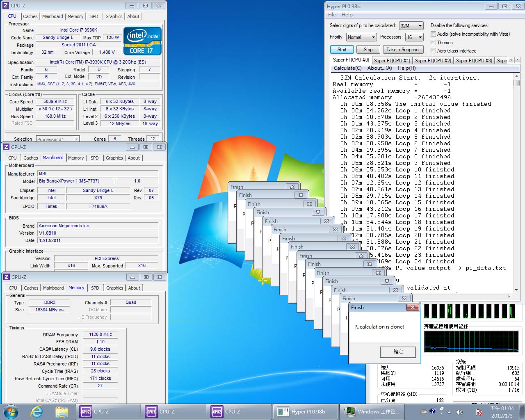This screenshot has height=420, width=525.
Task: Open the Windows Start orb
Action: [x=11, y=411]
